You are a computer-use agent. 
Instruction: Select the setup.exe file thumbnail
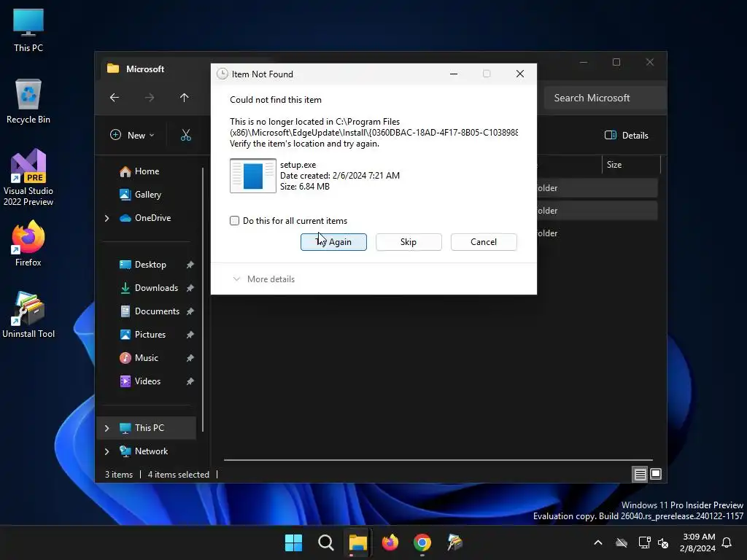tap(253, 176)
